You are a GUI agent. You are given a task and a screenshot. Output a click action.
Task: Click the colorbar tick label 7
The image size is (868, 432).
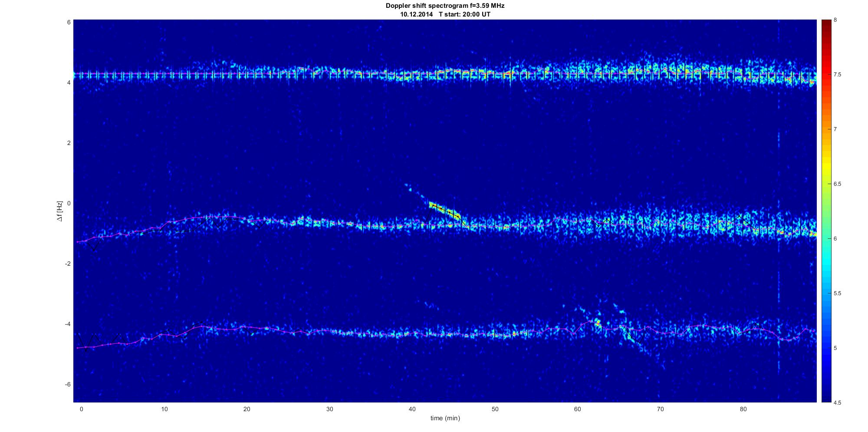835,129
